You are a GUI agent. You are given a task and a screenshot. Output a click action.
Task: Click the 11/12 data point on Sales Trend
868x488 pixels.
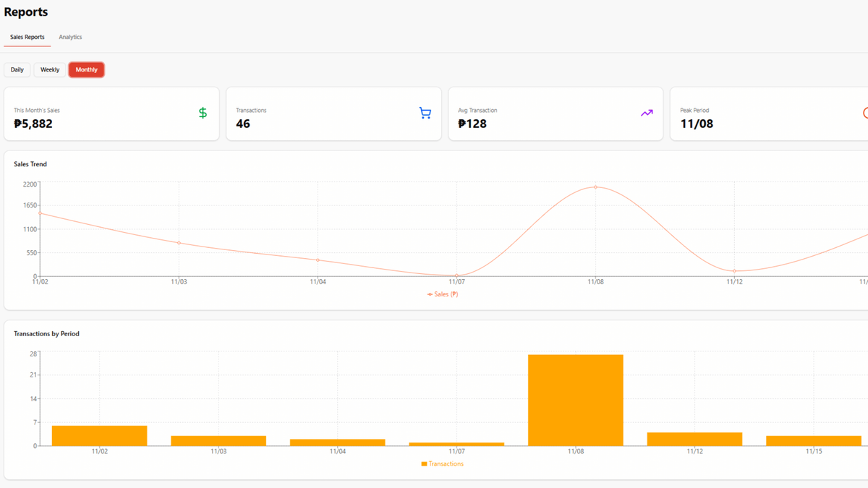tap(734, 271)
